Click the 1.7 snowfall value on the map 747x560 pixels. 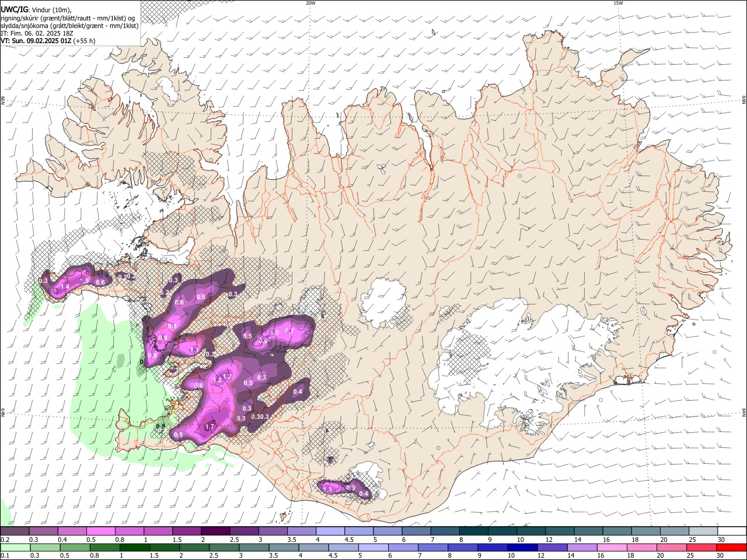point(211,426)
